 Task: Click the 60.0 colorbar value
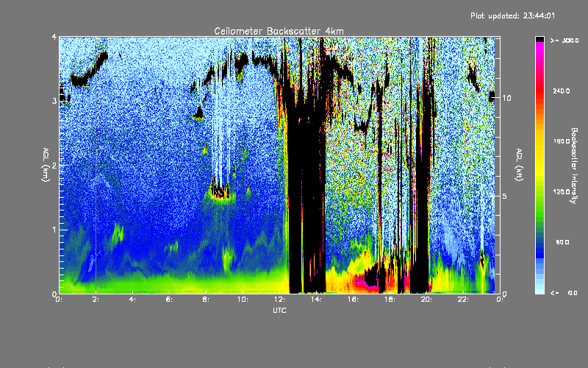tap(562, 242)
